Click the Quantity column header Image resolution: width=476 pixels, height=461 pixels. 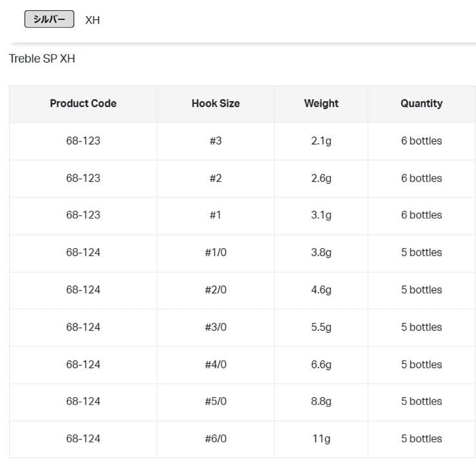pos(421,104)
